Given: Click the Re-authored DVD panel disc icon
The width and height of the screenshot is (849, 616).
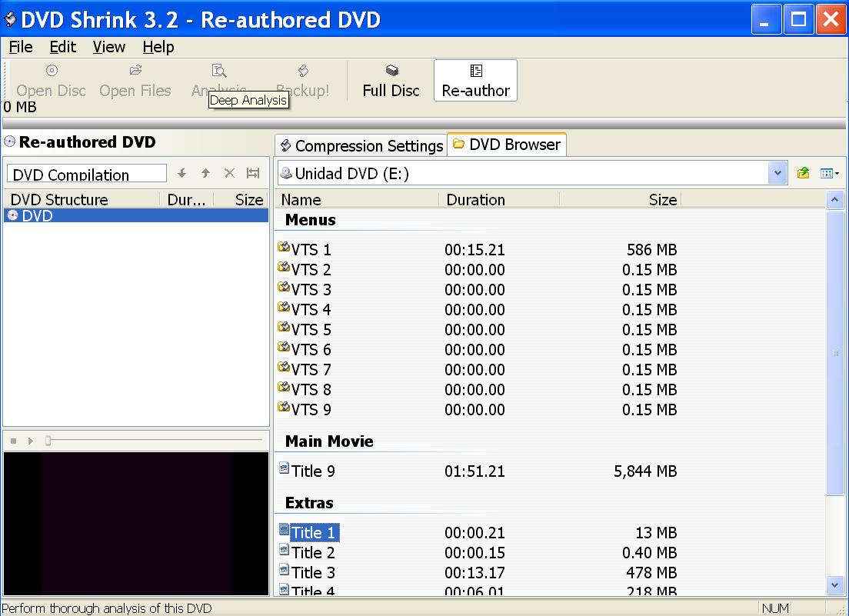Looking at the screenshot, I should pos(10,142).
